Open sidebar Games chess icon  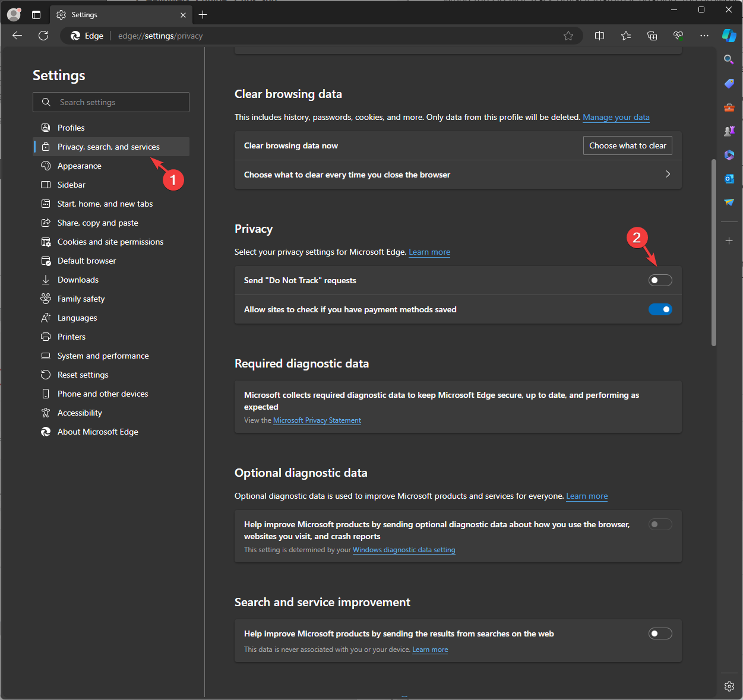point(729,131)
